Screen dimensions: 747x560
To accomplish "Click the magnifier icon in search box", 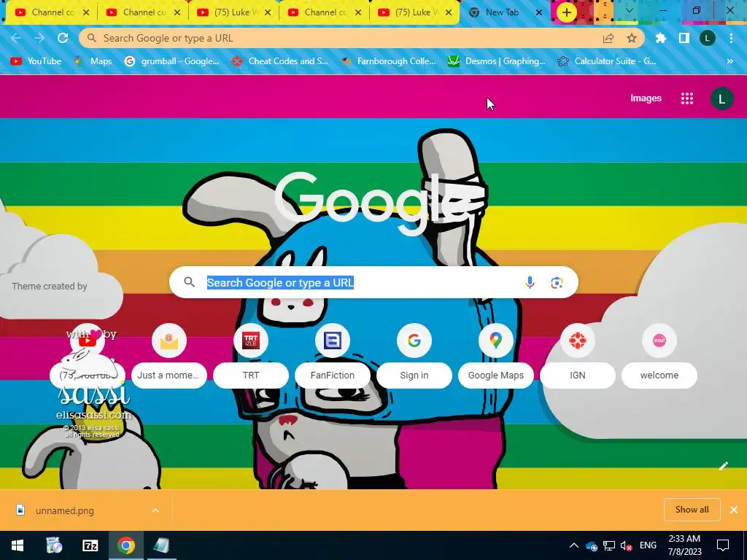I will [189, 282].
